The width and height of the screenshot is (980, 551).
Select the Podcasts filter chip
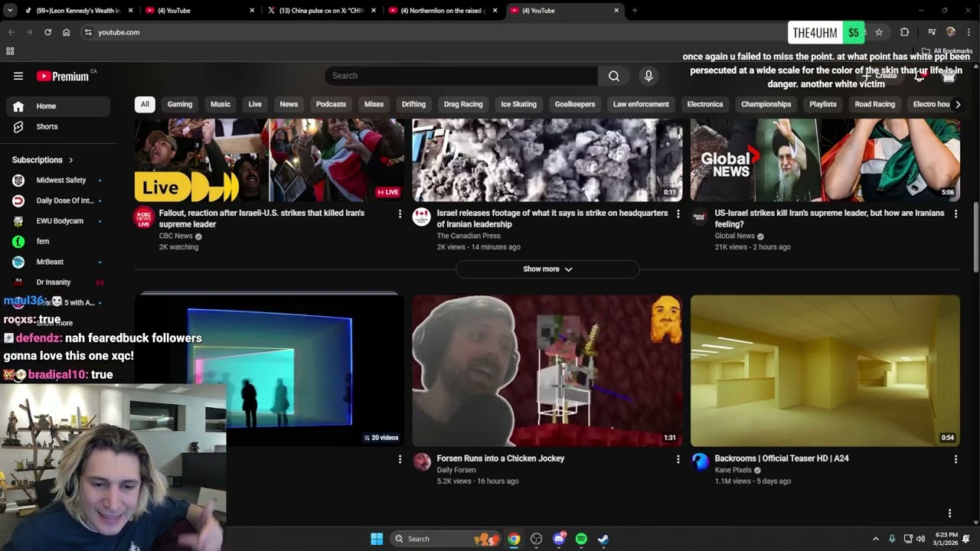coord(331,104)
